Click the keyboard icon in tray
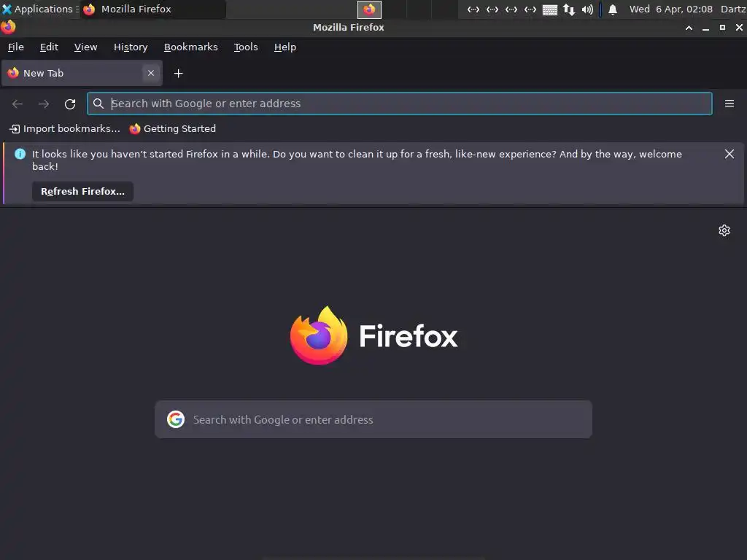 click(x=550, y=9)
